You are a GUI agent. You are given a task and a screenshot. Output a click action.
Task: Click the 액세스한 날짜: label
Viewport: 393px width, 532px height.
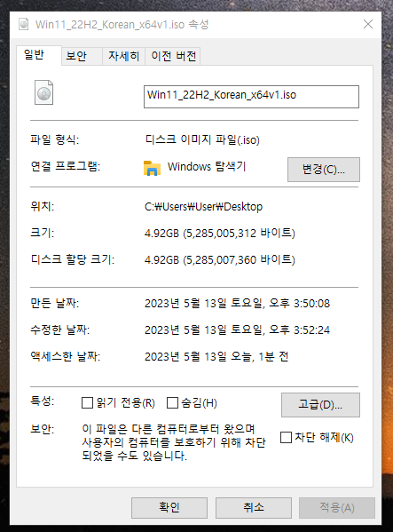66,356
